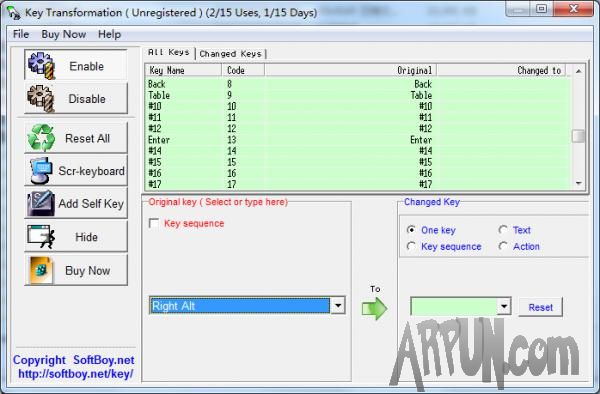
Task: Select the Enter row in key list
Action: [x=357, y=140]
